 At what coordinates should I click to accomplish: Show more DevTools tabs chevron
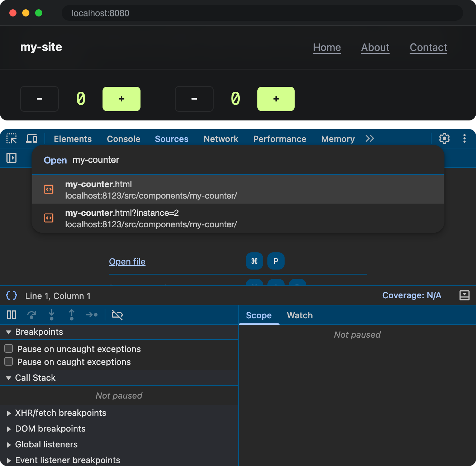point(370,139)
